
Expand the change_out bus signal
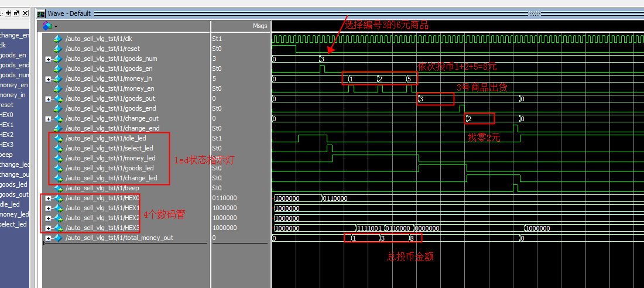tap(48, 118)
